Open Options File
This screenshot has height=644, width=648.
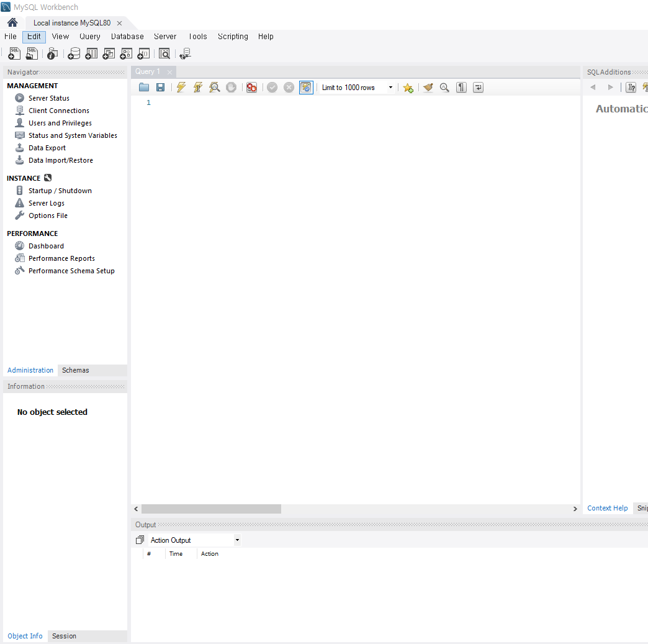48,215
